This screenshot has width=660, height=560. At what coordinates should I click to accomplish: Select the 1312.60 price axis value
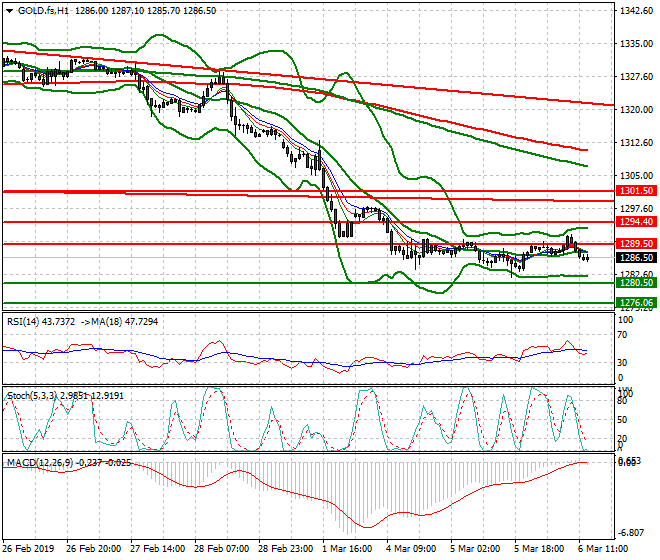636,143
